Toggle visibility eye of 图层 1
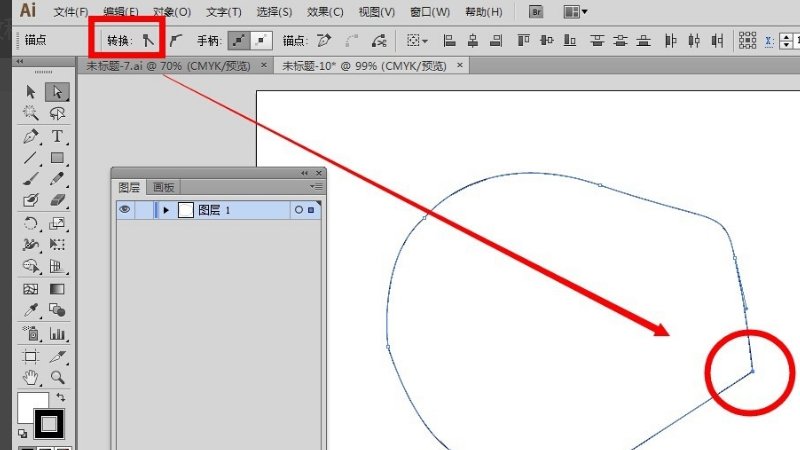Image resolution: width=800 pixels, height=450 pixels. pyautogui.click(x=124, y=209)
